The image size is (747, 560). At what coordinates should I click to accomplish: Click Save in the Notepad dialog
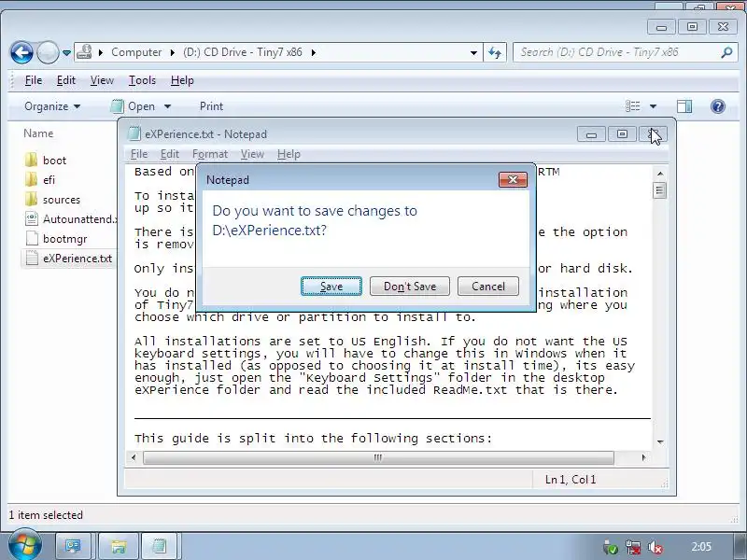coord(331,287)
